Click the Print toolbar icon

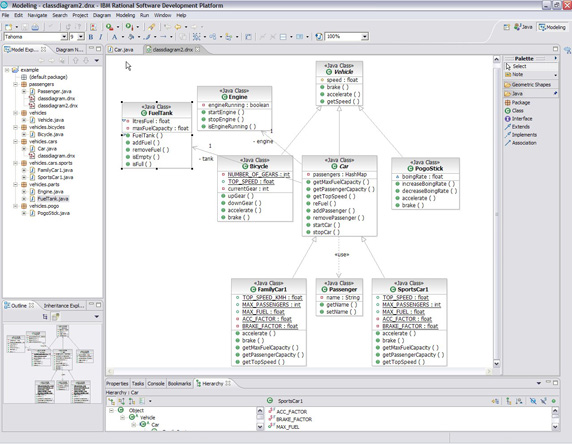click(x=35, y=27)
